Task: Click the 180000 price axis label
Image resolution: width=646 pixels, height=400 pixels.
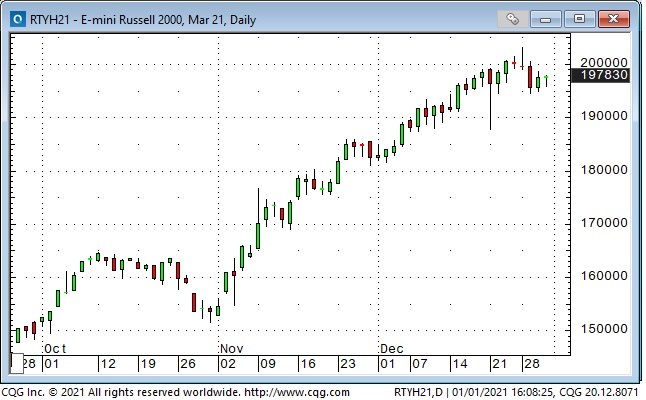Action: tap(604, 169)
